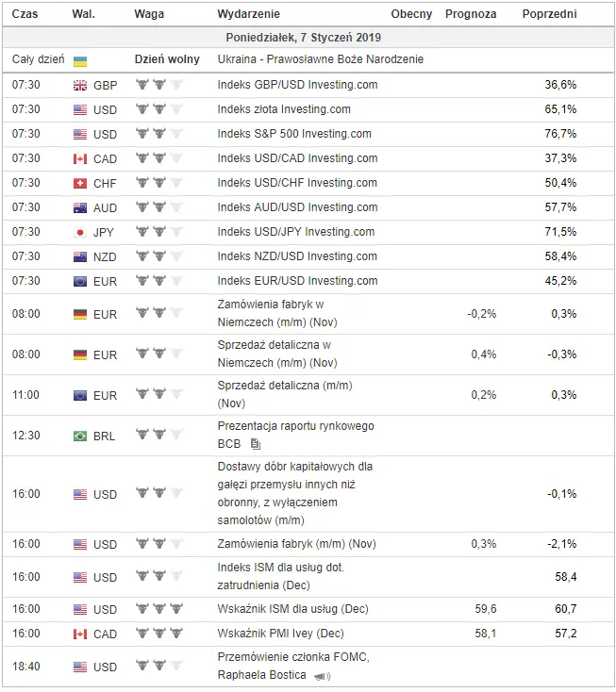Open Indeks złota Investing.com event
This screenshot has width=616, height=692.
(x=284, y=109)
